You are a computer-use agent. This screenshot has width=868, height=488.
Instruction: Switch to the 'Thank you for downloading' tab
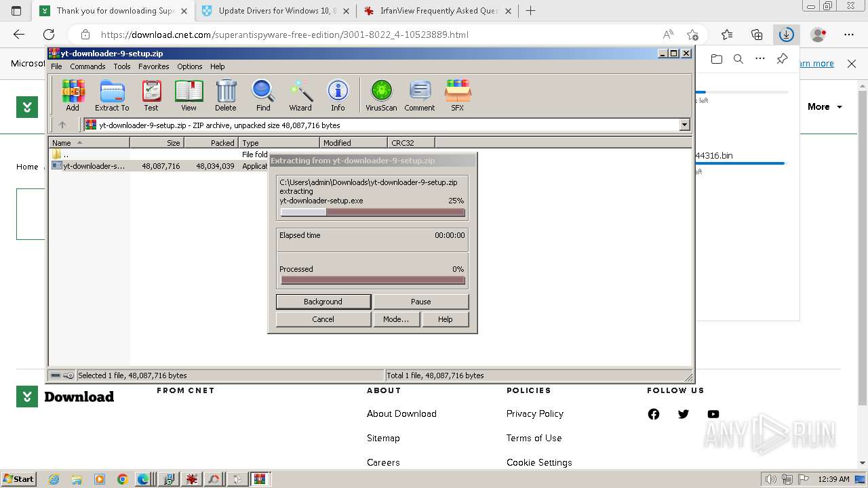click(113, 11)
